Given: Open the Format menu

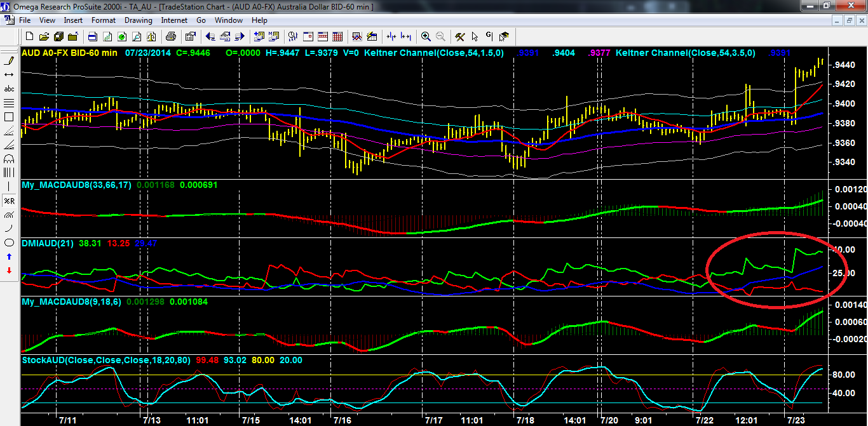Looking at the screenshot, I should (103, 20).
